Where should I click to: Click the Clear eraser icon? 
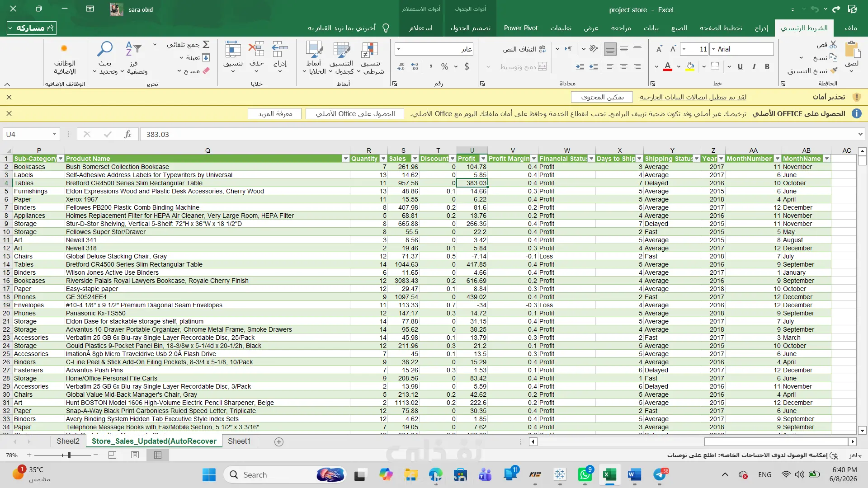click(206, 71)
